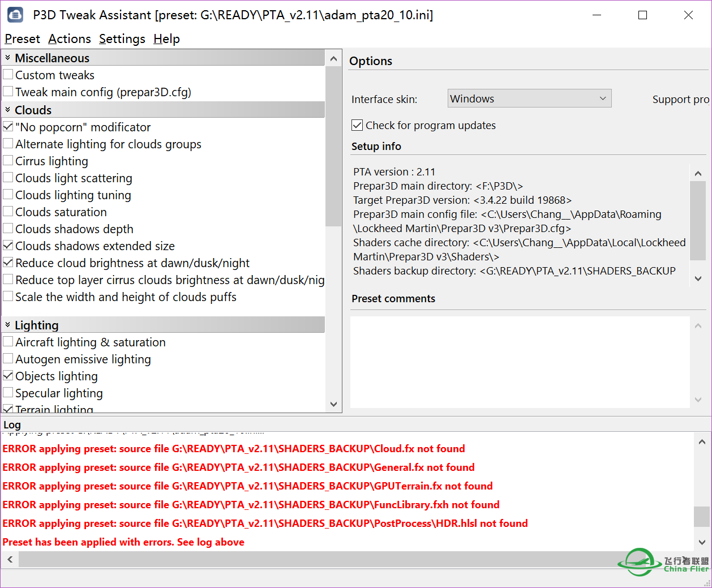
Task: Toggle Reduce cloud brightness at dawn/dusk/night
Action: 8,262
